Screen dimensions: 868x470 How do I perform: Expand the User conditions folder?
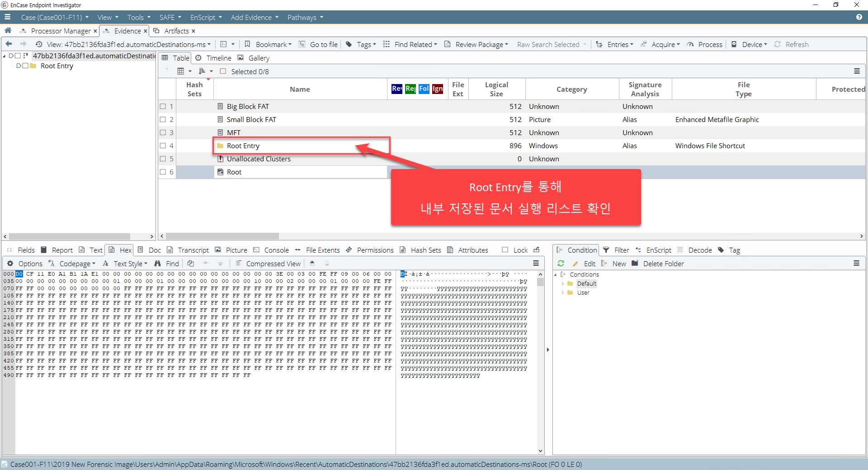pos(563,292)
